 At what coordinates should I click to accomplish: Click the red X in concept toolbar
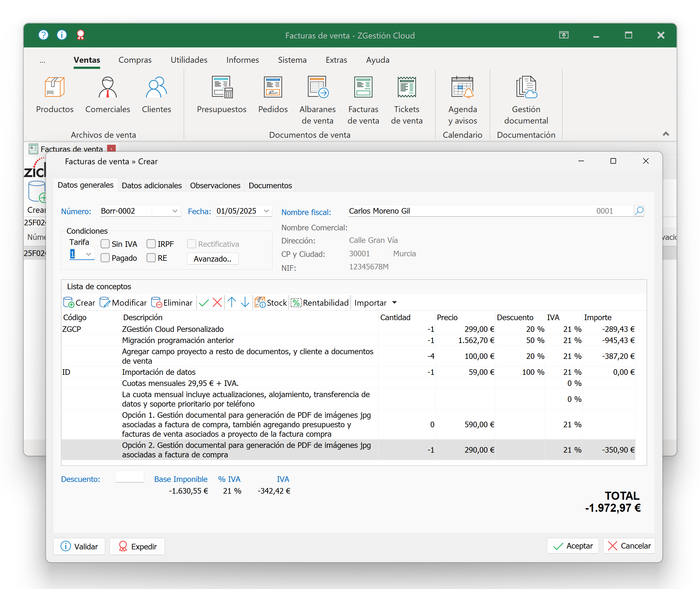[x=217, y=303]
